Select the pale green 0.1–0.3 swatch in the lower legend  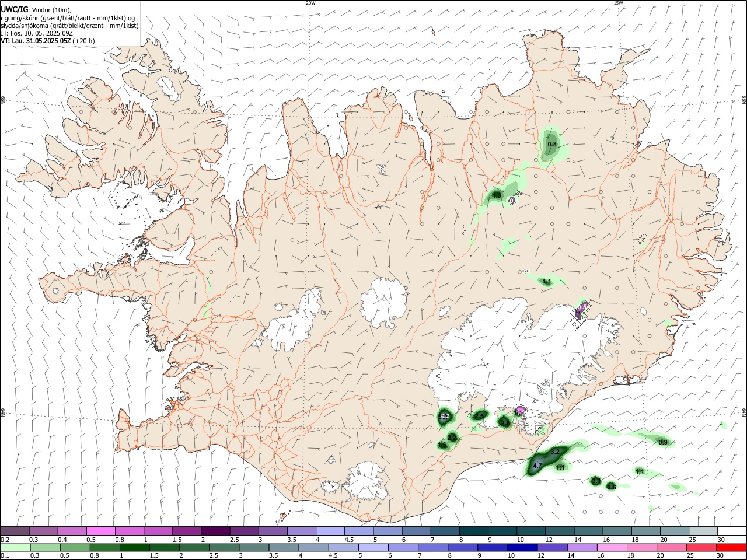click(15, 548)
